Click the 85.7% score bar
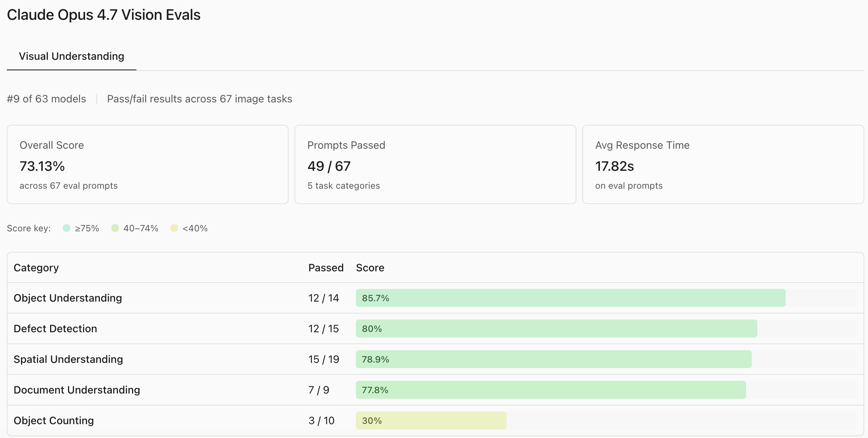868x438 pixels. 571,298
